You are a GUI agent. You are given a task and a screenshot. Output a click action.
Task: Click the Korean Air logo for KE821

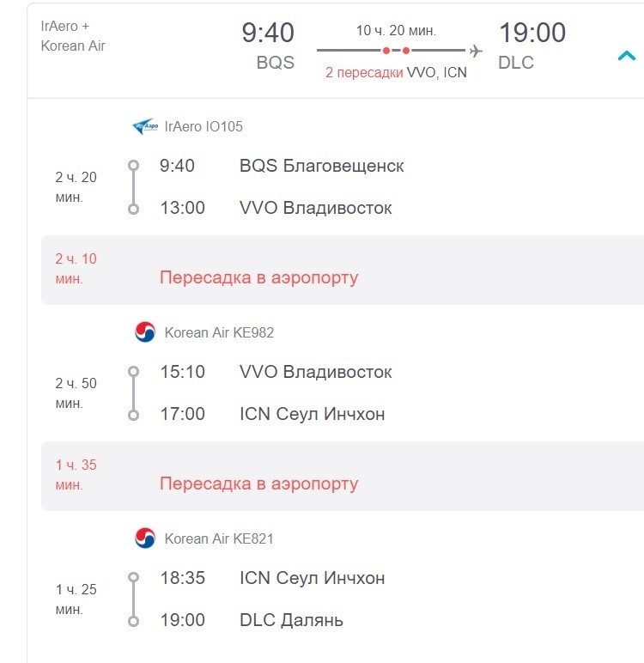(x=145, y=538)
